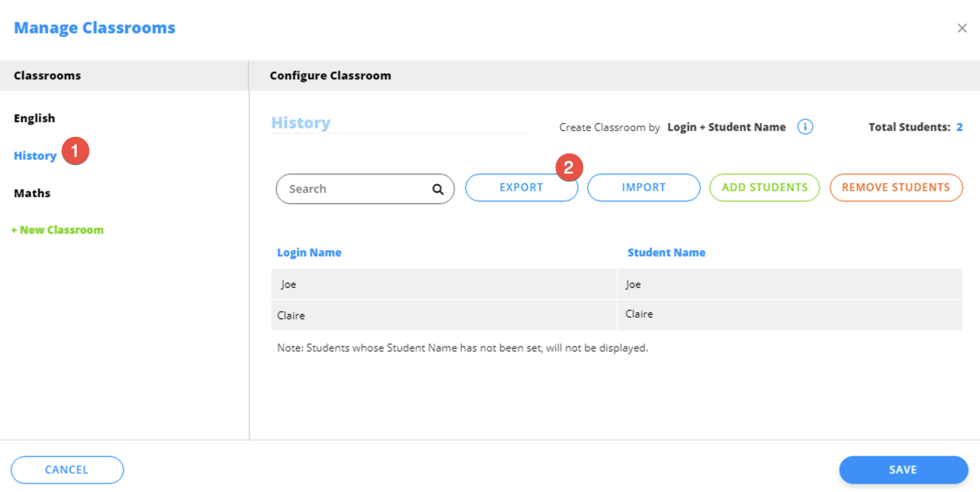Select Joe's login name cell

point(289,284)
